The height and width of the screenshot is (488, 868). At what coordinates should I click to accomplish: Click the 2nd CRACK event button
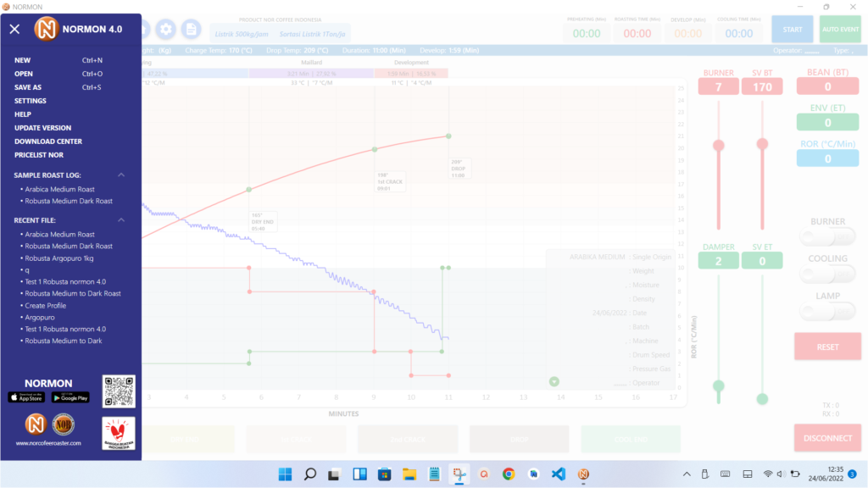coord(408,440)
